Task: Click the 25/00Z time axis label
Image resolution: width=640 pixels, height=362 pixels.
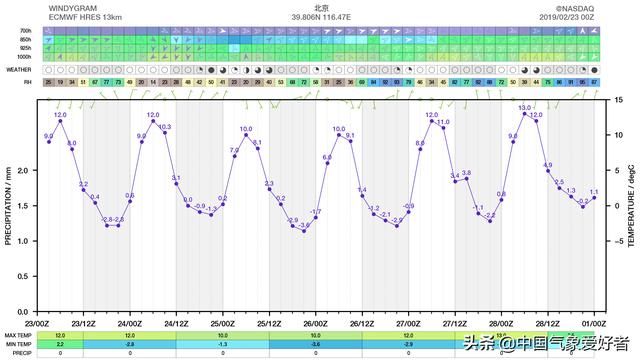Action: pos(223,324)
